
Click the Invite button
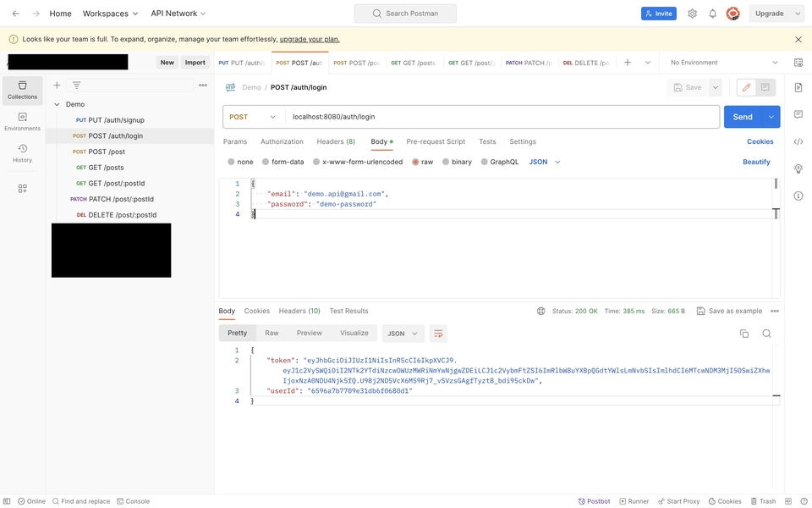[658, 14]
